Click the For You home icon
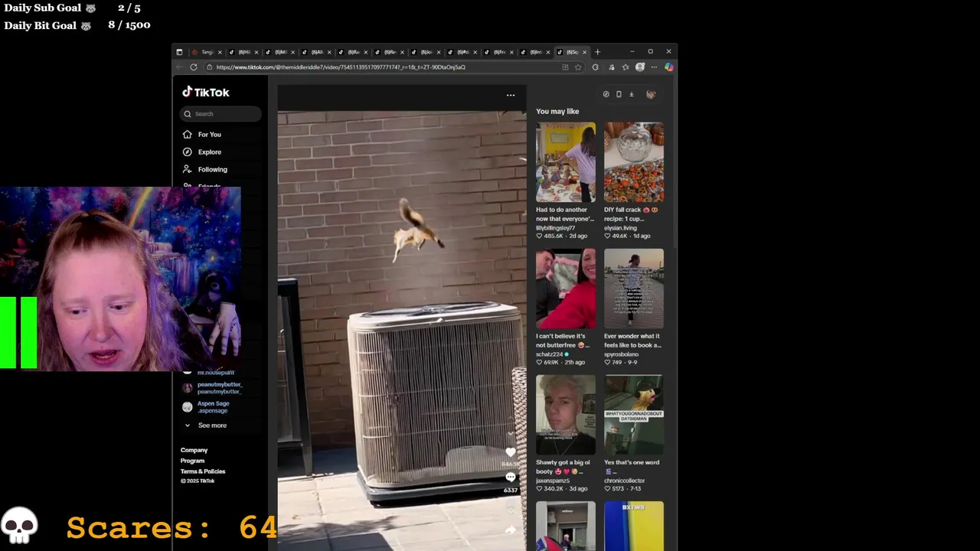 [x=187, y=135]
